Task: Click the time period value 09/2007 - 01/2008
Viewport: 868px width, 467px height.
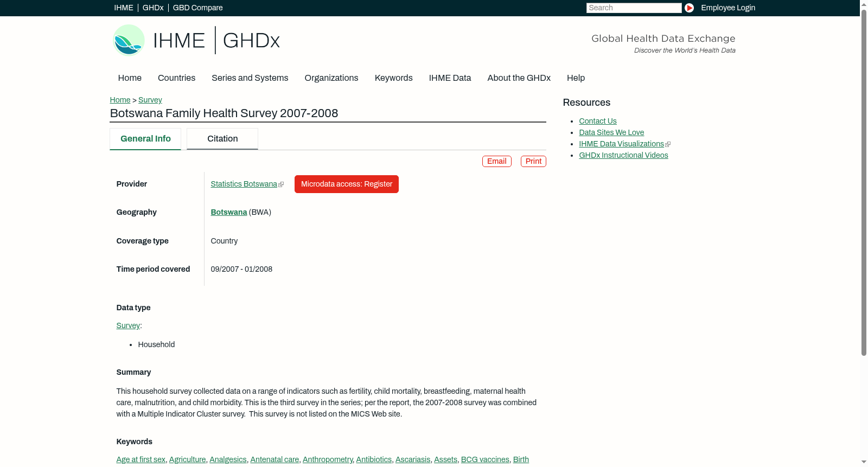Action: (x=241, y=269)
